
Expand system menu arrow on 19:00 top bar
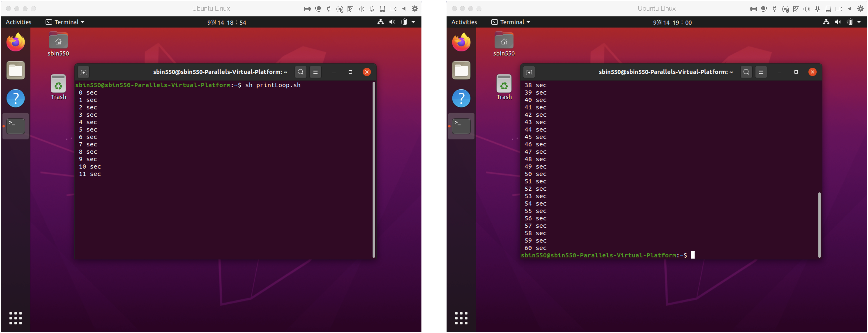click(859, 22)
